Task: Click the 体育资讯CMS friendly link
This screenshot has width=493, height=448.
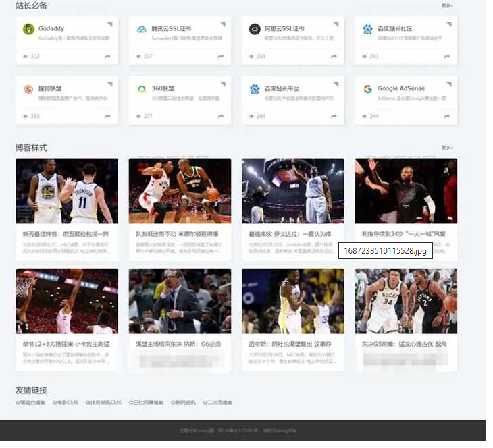Action: coord(103,403)
